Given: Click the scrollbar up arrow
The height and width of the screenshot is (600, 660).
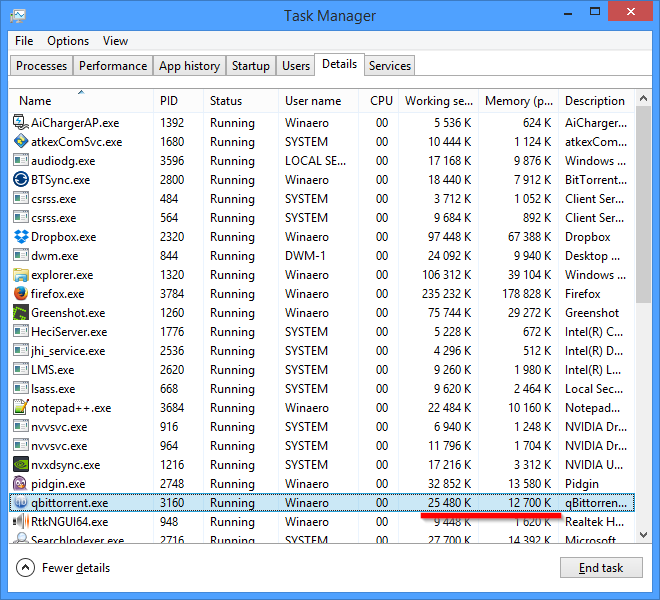Looking at the screenshot, I should click(x=643, y=99).
